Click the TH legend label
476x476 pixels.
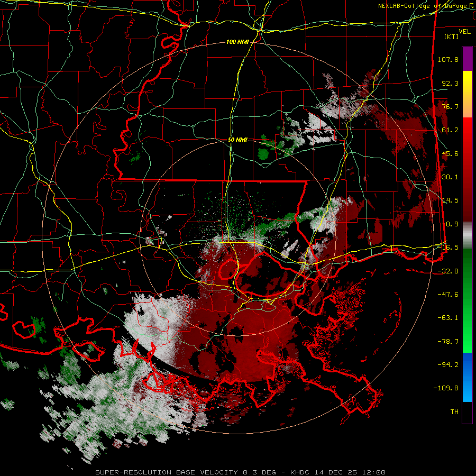pyautogui.click(x=454, y=412)
